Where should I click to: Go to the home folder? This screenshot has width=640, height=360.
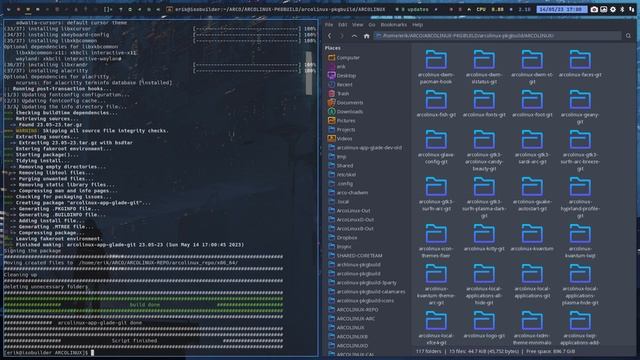[x=367, y=36]
